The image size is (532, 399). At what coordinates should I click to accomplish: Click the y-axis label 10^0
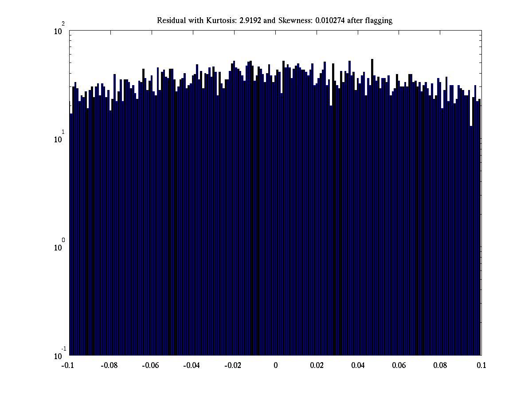(59, 247)
